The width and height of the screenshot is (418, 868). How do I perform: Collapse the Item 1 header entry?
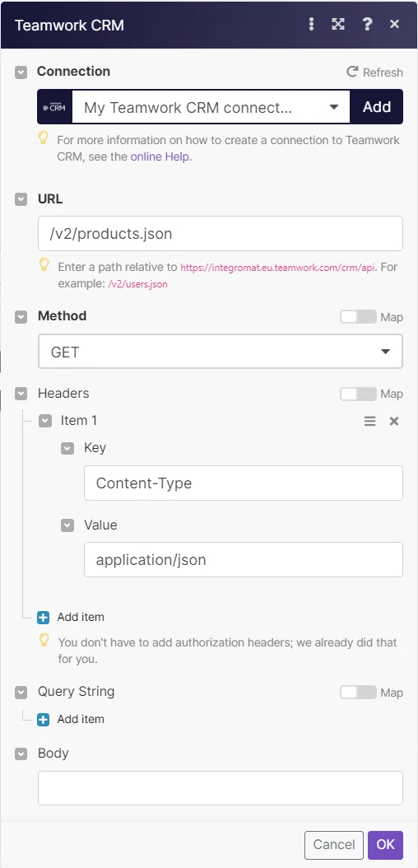(x=45, y=422)
